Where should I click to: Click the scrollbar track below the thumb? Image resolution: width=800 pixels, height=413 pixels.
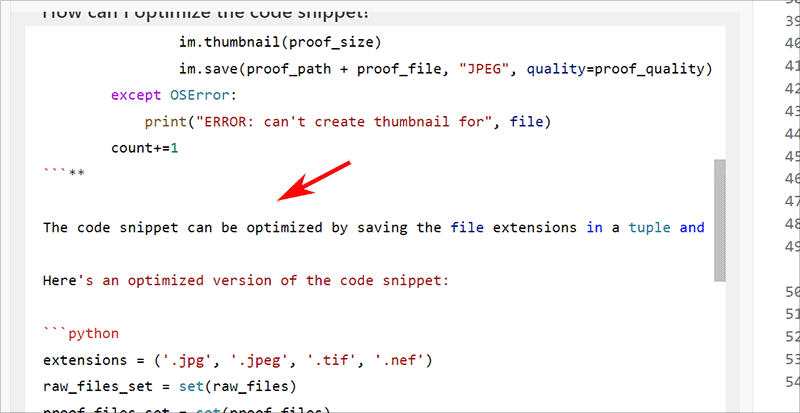click(718, 340)
